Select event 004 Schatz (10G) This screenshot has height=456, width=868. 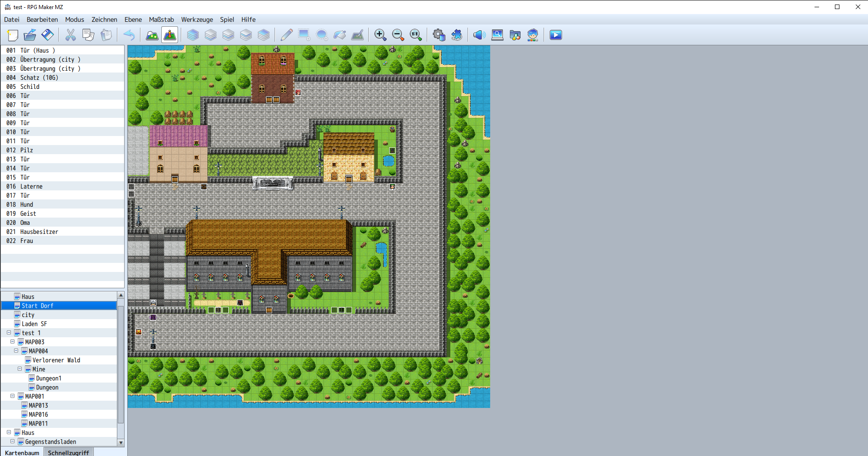(39, 78)
